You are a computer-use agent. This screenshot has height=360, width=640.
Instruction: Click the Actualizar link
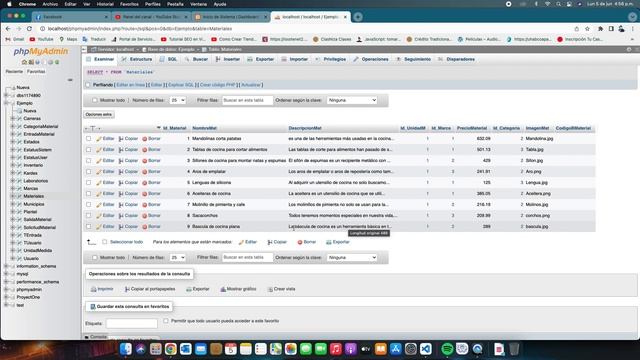251,85
